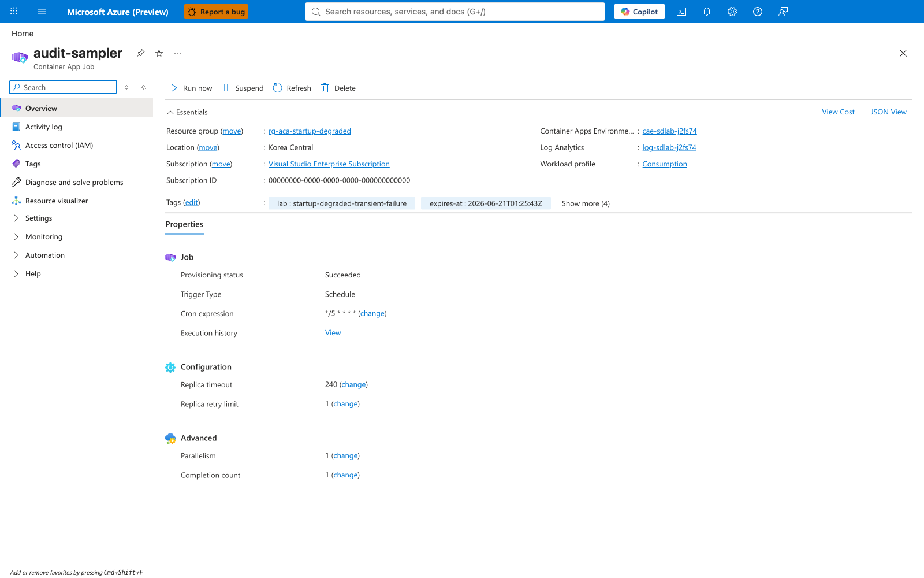The height and width of the screenshot is (578, 924).
Task: Open Copilot
Action: pos(639,12)
